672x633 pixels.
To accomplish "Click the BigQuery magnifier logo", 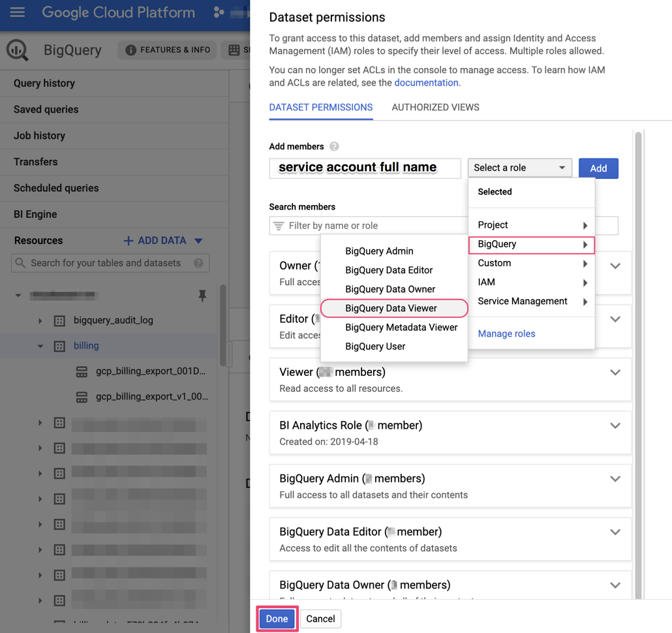I will point(17,50).
